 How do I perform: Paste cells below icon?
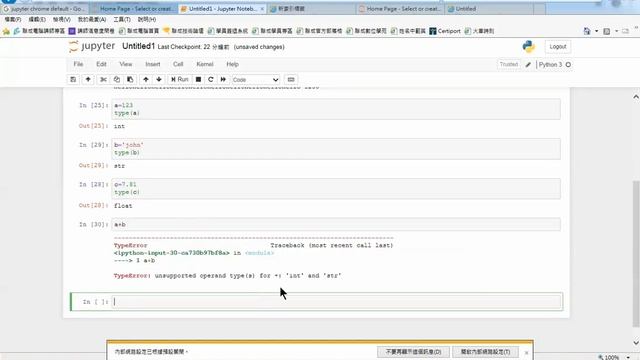pos(130,80)
